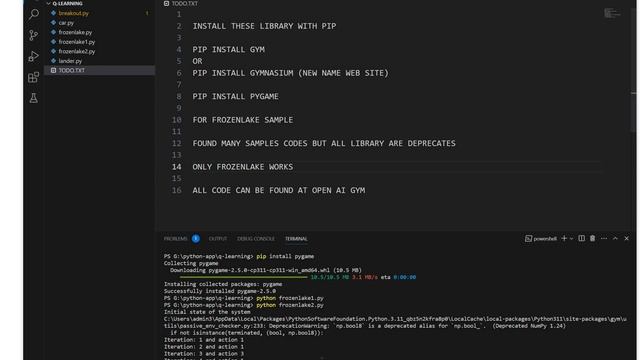Collapse the Q-LEARNING folder section

pyautogui.click(x=65, y=3)
